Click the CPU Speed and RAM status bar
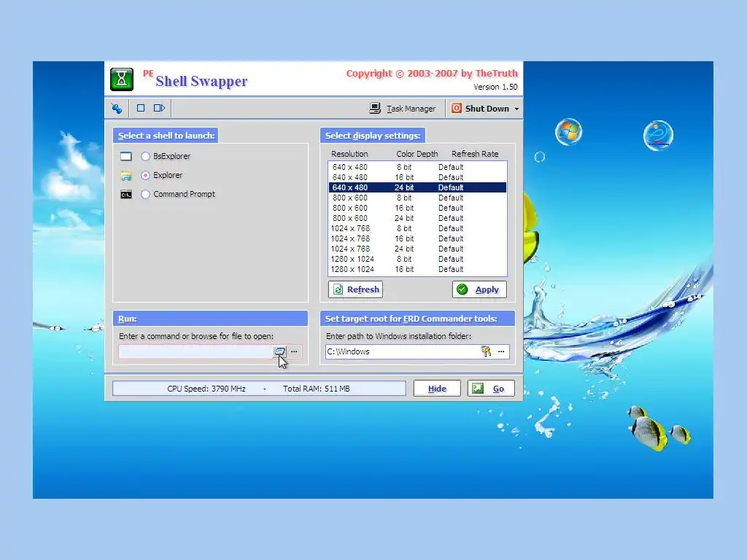This screenshot has width=747, height=560. click(259, 389)
